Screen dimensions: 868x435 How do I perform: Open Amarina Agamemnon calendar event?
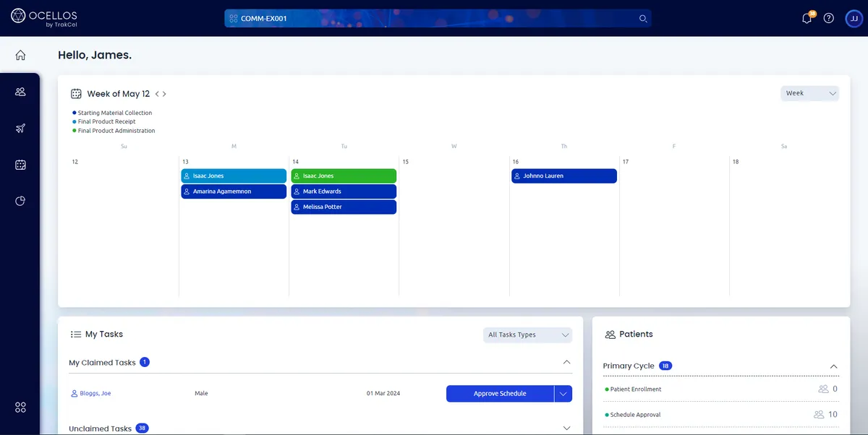click(x=234, y=191)
